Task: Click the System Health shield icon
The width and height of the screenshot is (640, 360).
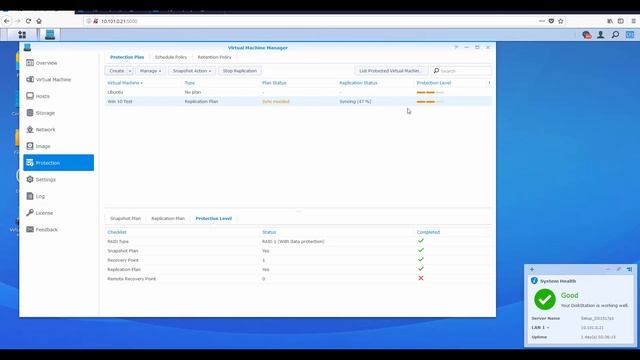Action: coord(534,281)
